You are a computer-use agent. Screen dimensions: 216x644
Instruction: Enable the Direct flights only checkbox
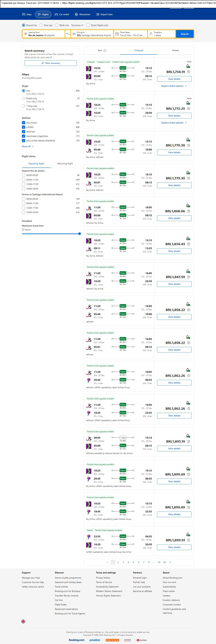pyautogui.click(x=88, y=25)
